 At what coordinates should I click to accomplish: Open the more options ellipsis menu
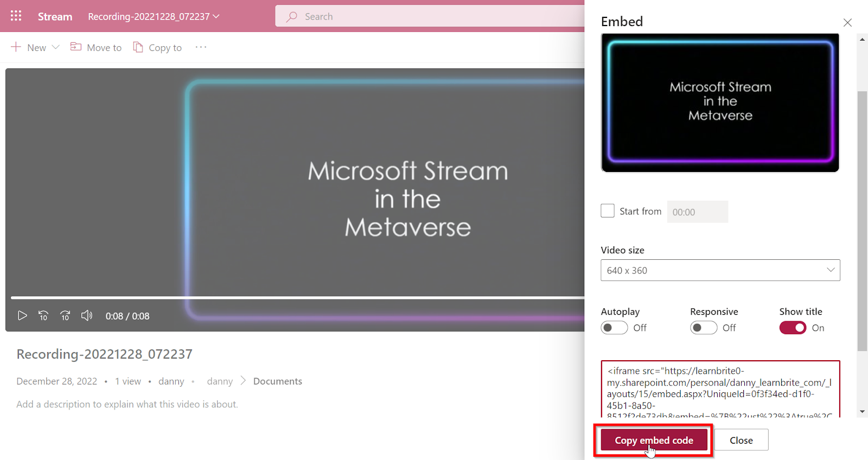point(201,47)
